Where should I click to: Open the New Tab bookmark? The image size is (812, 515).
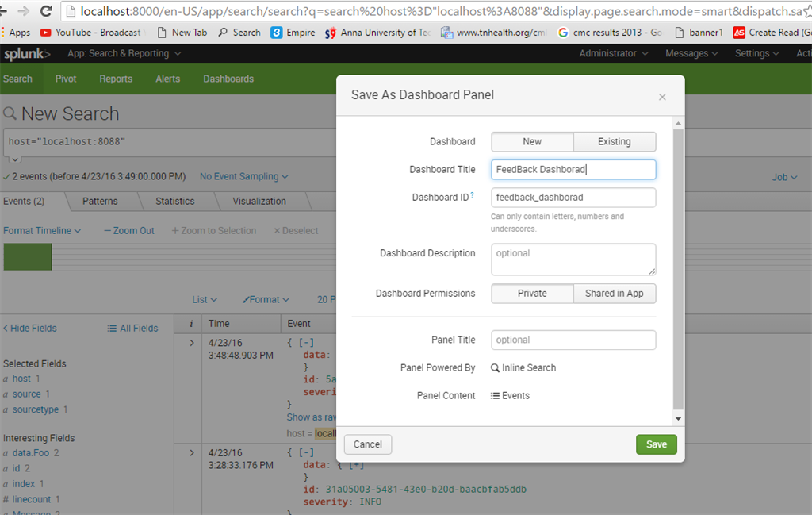[182, 32]
